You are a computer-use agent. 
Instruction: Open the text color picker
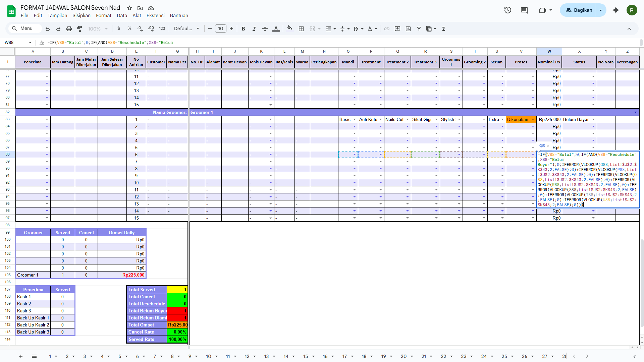tap(276, 29)
